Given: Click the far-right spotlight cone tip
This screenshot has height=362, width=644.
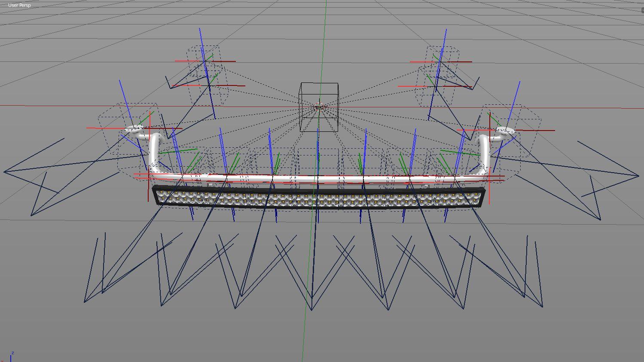Looking at the screenshot, I should 639,175.
